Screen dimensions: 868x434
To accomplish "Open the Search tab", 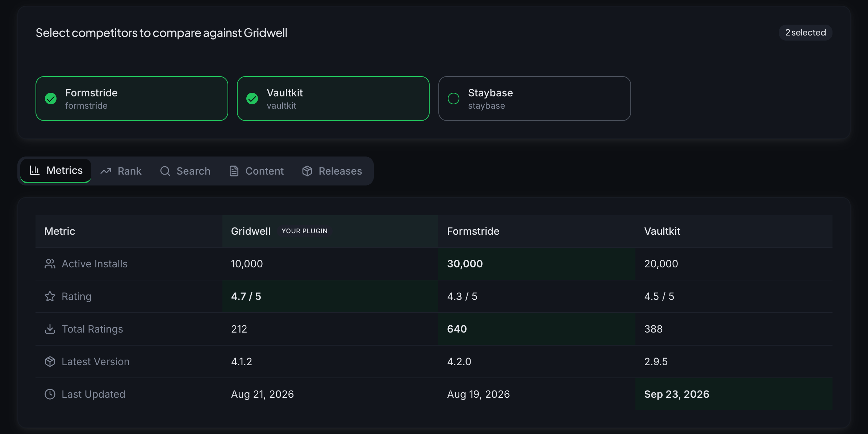I will 185,171.
